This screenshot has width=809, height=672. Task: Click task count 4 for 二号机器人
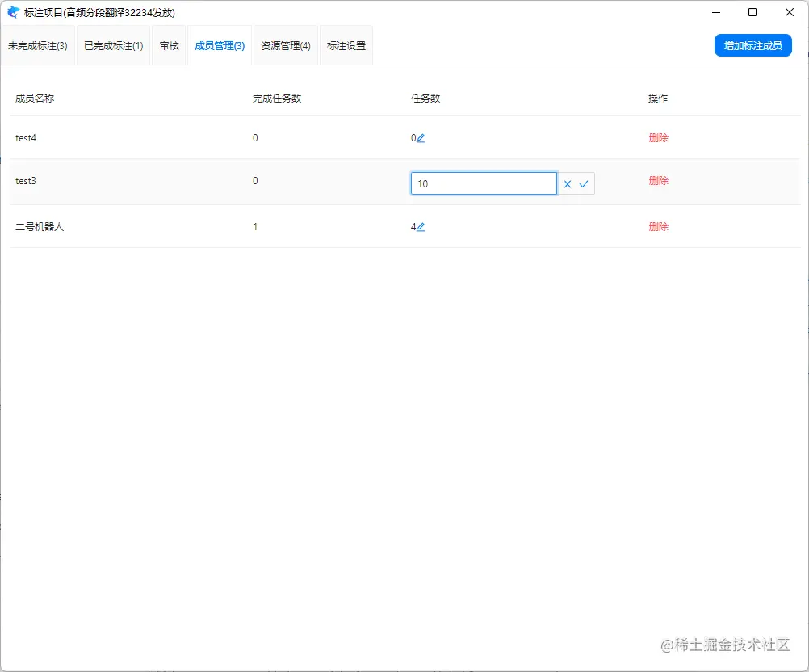[x=413, y=227]
